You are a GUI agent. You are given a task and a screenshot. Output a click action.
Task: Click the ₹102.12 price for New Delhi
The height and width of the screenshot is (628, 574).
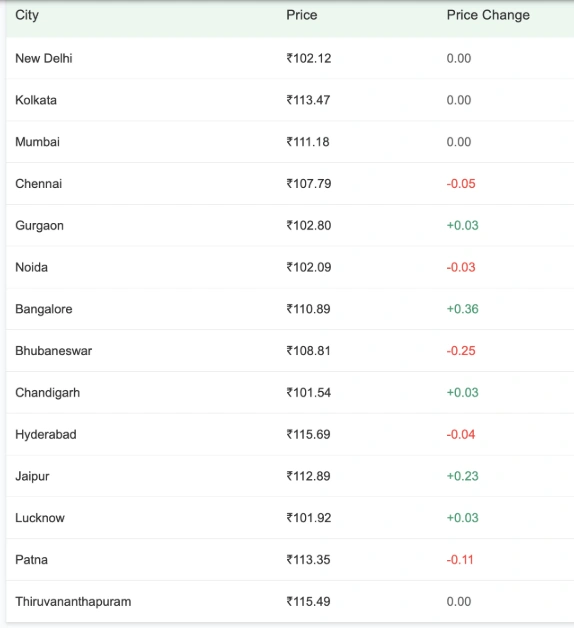pos(309,58)
